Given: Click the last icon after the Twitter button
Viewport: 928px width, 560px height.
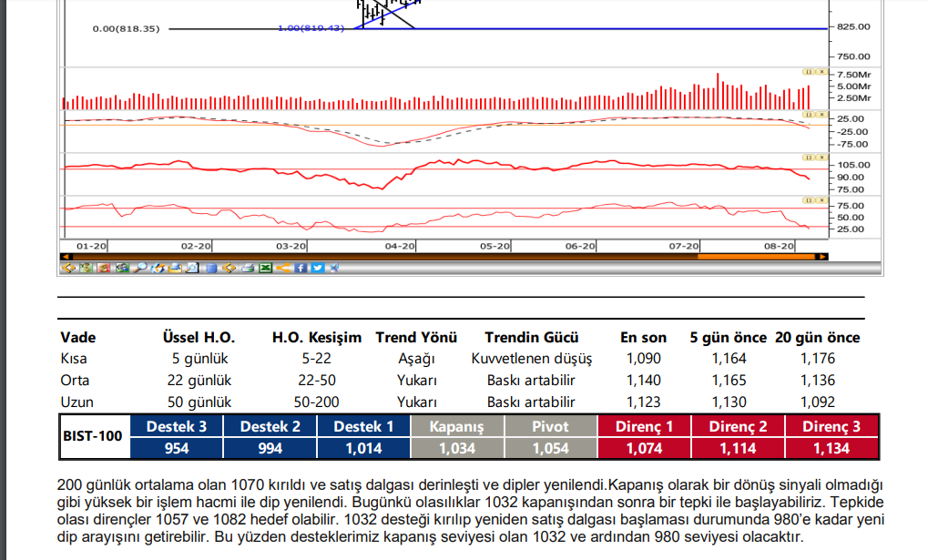Looking at the screenshot, I should coord(334,268).
